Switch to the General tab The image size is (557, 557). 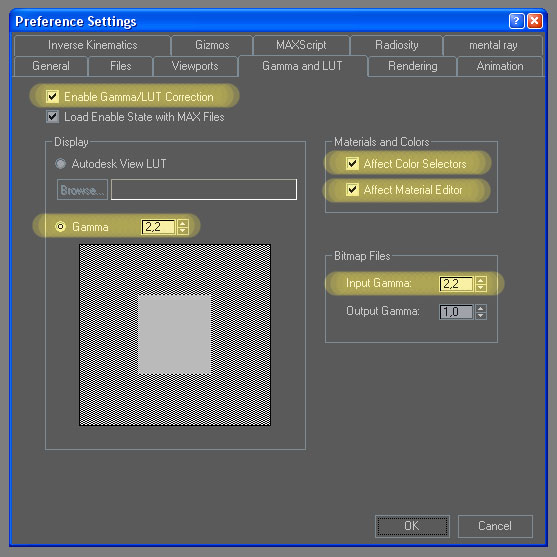(x=51, y=66)
